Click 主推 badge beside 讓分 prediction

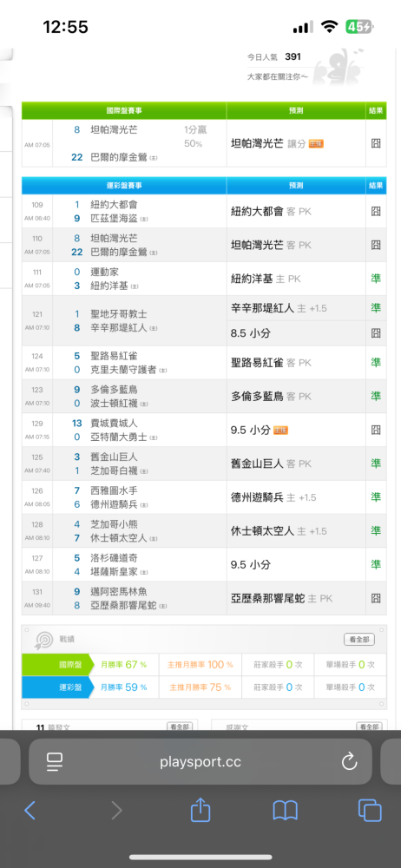click(316, 143)
